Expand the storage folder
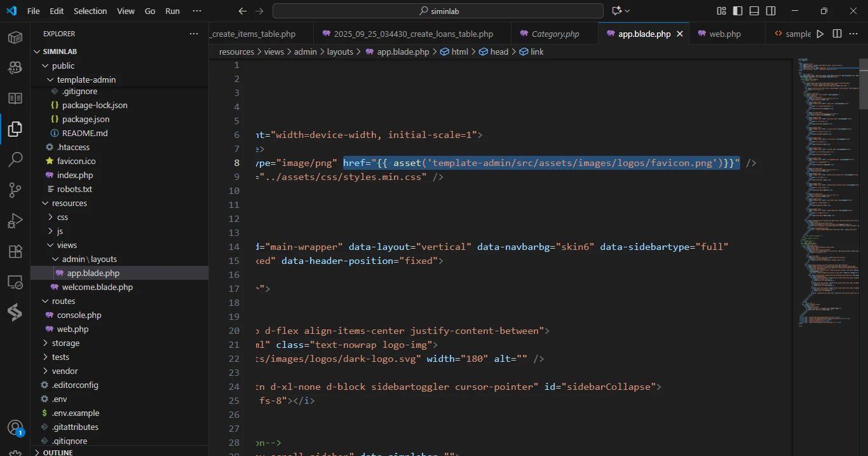The width and height of the screenshot is (868, 456). (65, 343)
